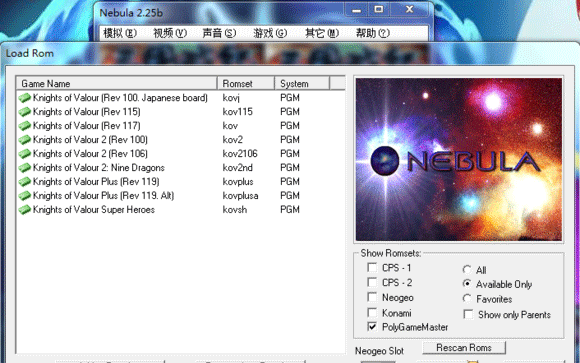
Task: Click the green ROM icon beside kovj
Action: 25,98
